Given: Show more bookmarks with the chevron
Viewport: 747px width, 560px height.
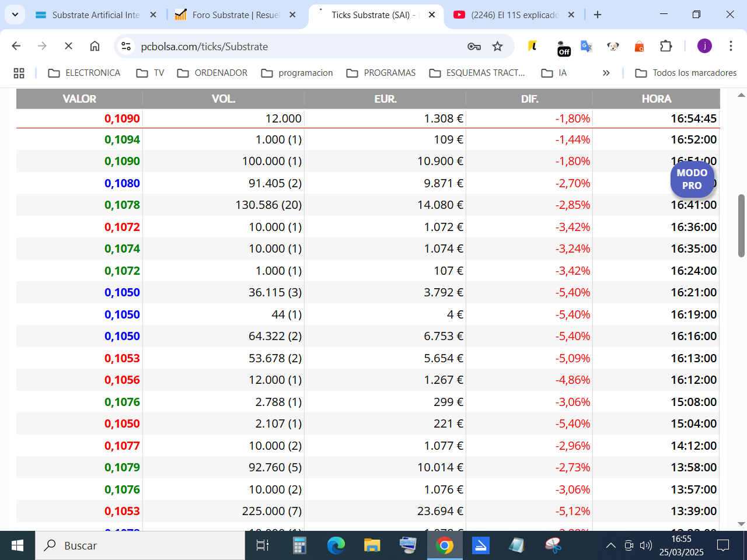Looking at the screenshot, I should point(606,73).
